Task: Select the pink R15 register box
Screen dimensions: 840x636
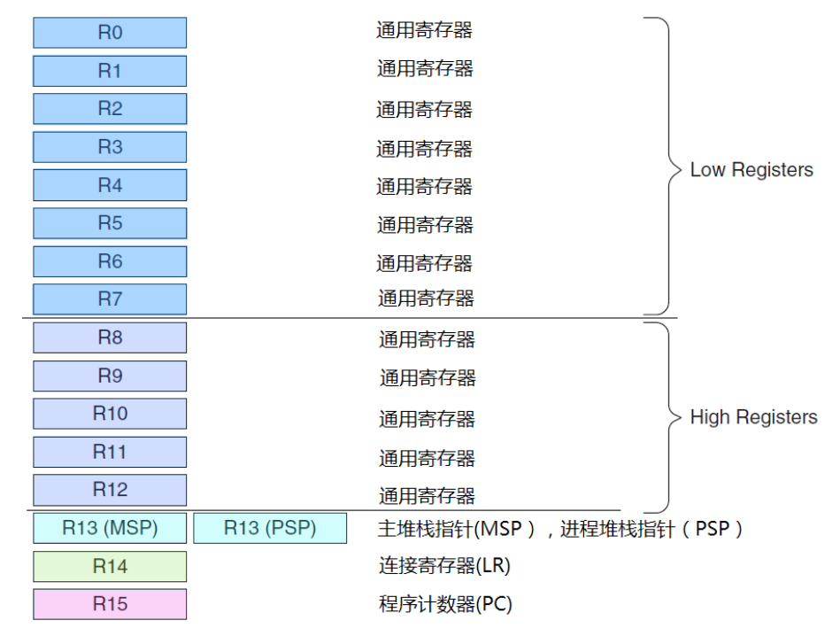Action: (110, 604)
